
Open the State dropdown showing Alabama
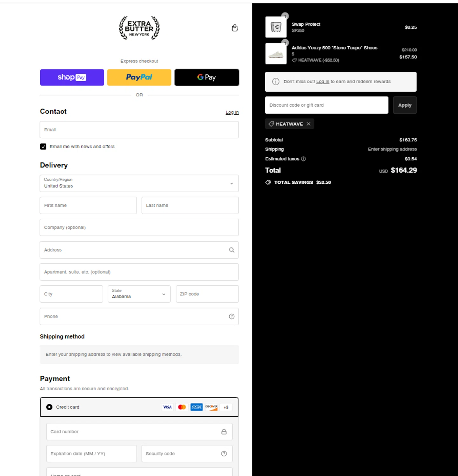[x=139, y=294]
